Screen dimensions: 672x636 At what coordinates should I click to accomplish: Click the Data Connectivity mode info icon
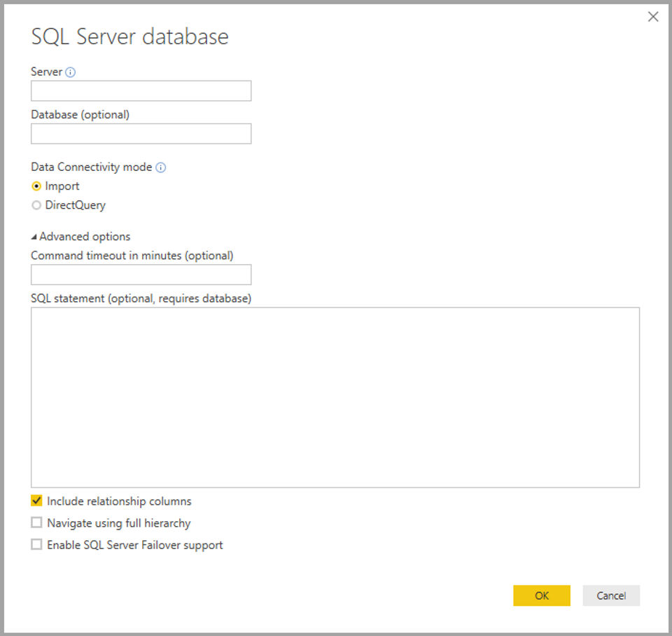(x=161, y=167)
